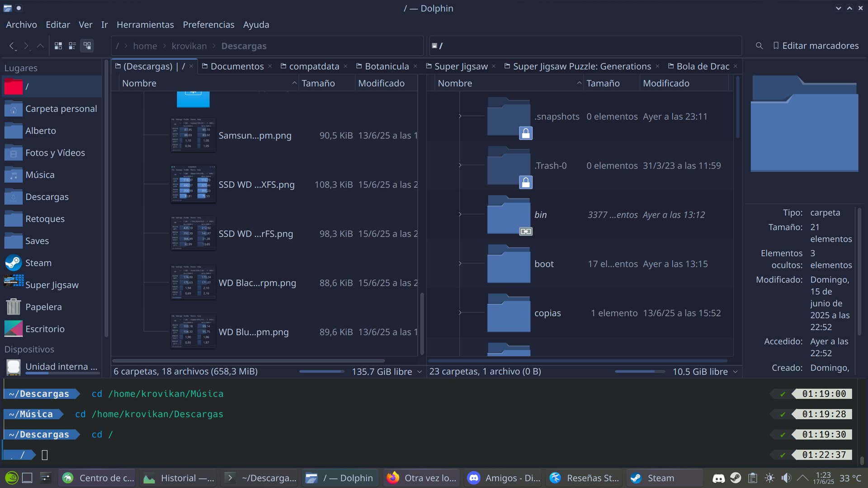The height and width of the screenshot is (488, 868).
Task: Open Super Jigsaw place in sidebar
Action: point(52,285)
